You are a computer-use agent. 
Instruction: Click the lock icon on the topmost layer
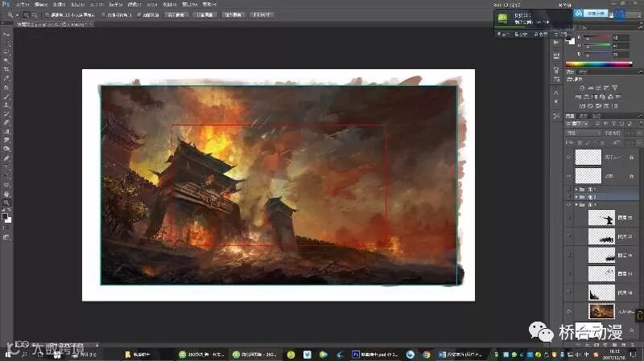(x=632, y=157)
